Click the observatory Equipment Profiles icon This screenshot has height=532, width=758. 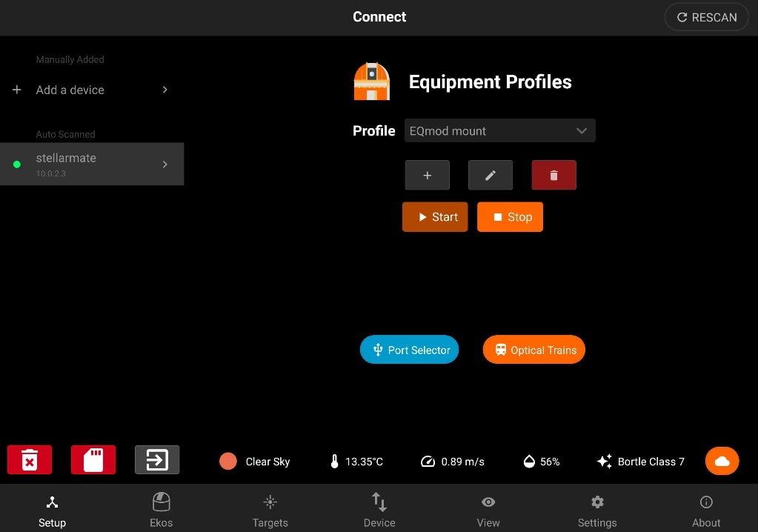tap(371, 82)
